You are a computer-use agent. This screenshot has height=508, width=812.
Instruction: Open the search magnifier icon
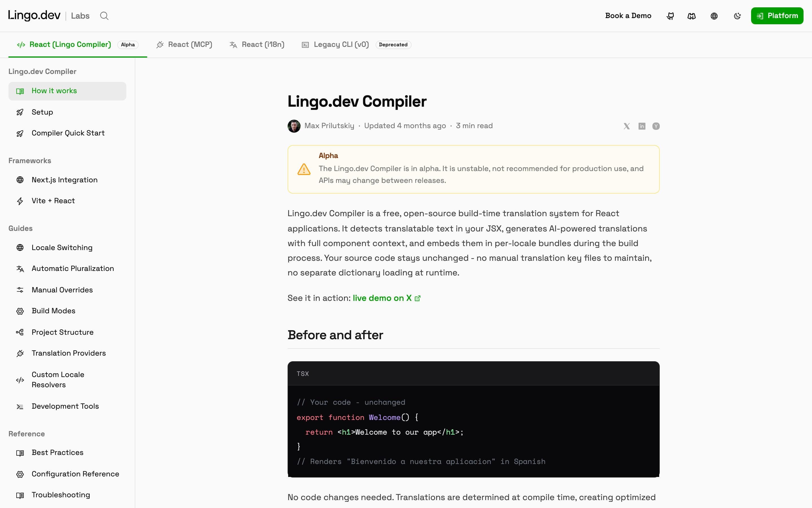click(x=104, y=16)
